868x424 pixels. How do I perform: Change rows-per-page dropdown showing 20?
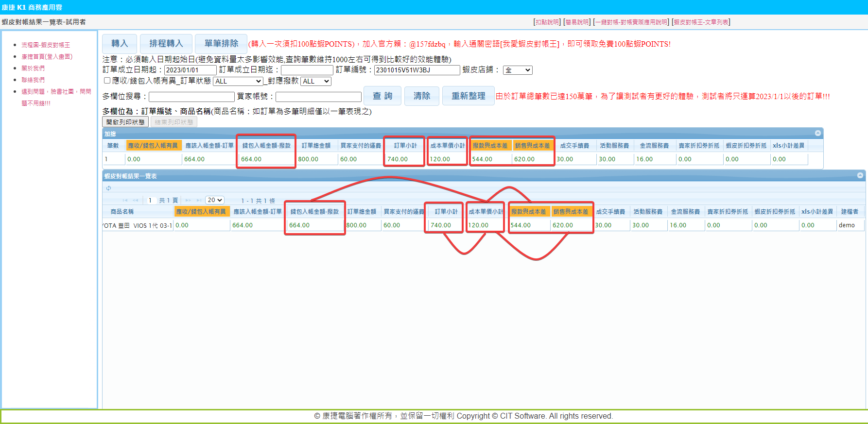tap(215, 200)
